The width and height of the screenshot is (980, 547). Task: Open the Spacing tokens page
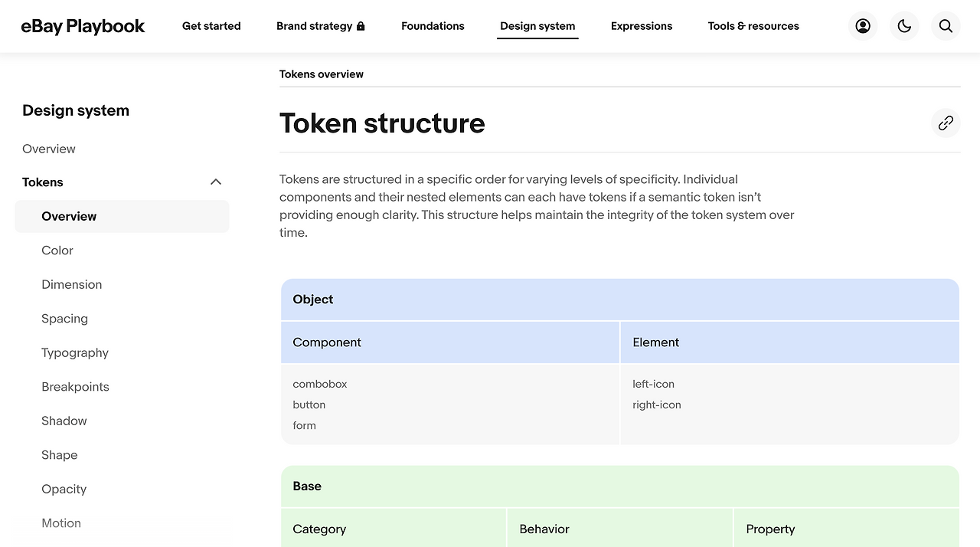click(64, 319)
